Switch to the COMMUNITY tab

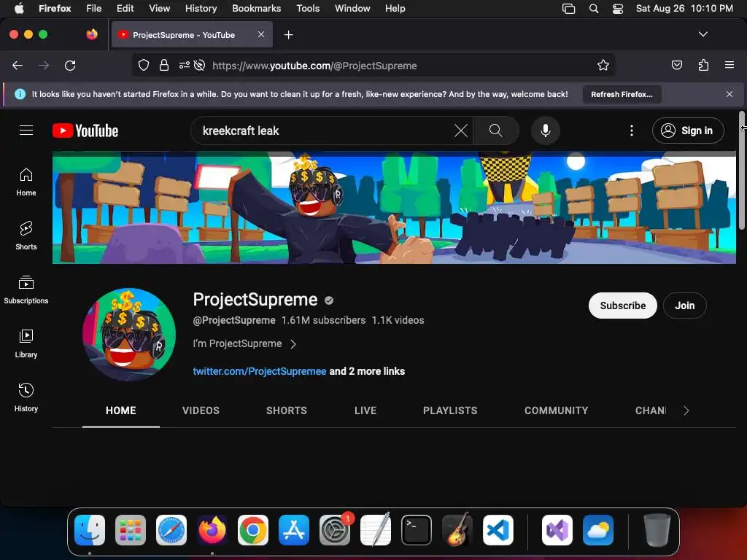tap(557, 411)
